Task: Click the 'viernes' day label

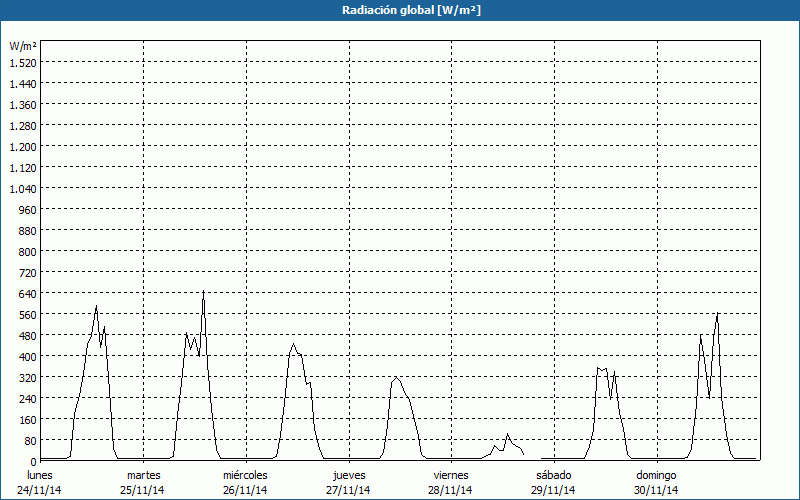Action: 451,475
